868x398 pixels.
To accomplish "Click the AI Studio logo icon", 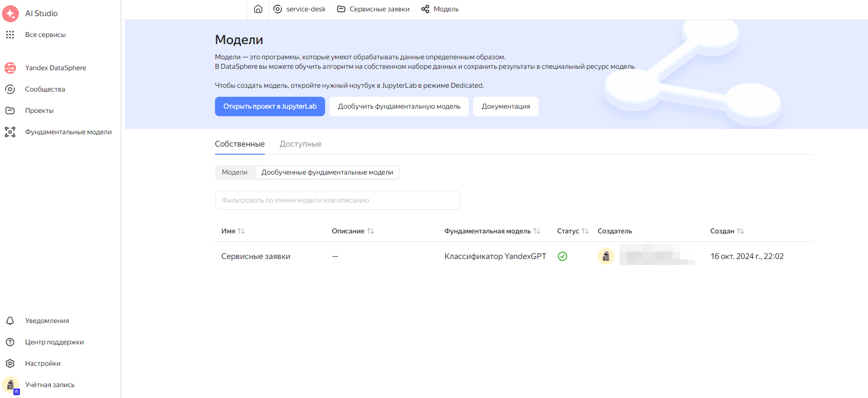I will 10,14.
